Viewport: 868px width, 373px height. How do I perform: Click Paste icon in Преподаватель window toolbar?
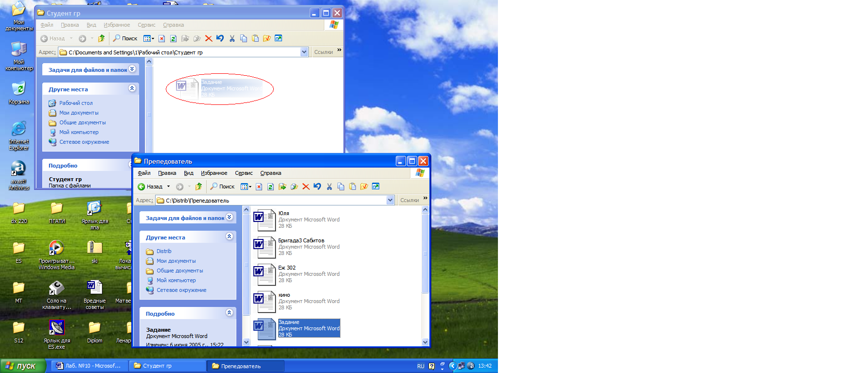coord(353,186)
